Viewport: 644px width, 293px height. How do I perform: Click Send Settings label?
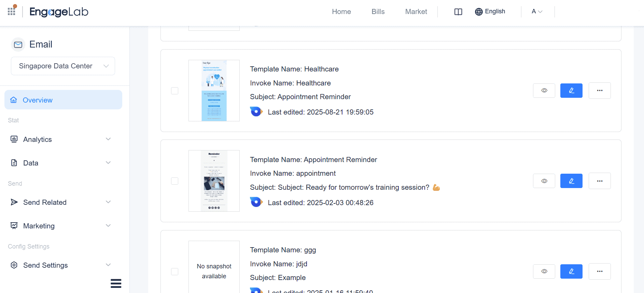(x=45, y=265)
